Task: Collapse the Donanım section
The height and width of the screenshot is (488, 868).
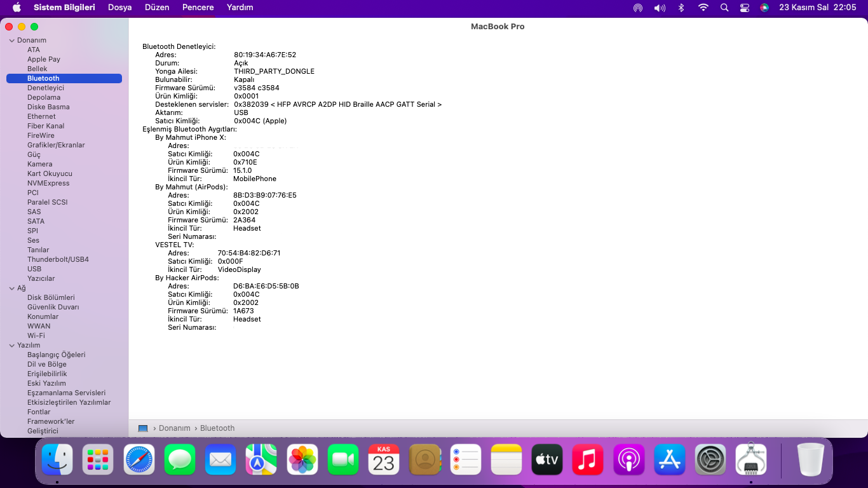Action: tap(11, 41)
